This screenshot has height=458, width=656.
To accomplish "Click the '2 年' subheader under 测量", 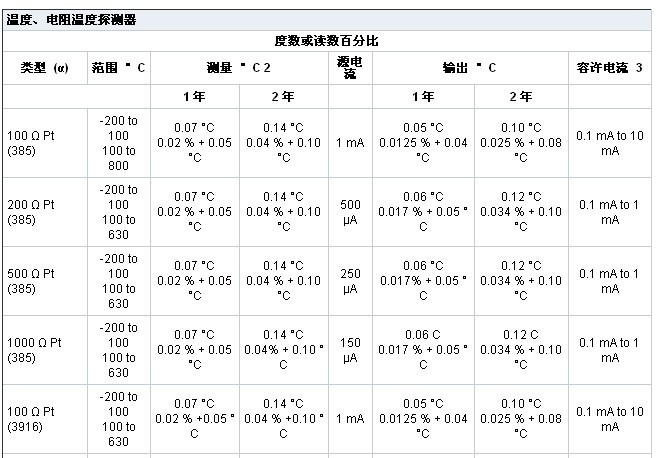I will tap(283, 97).
